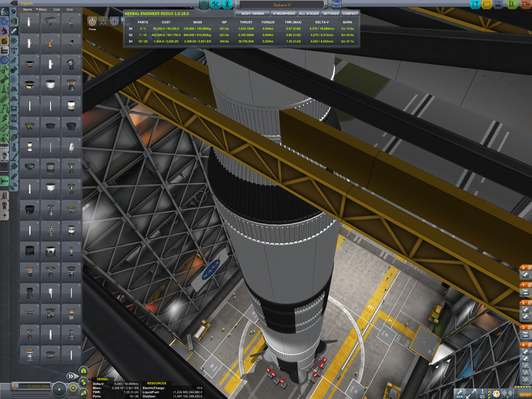Image resolution: width=532 pixels, height=399 pixels.
Task: Click the stage 2 header
Action: point(526,303)
